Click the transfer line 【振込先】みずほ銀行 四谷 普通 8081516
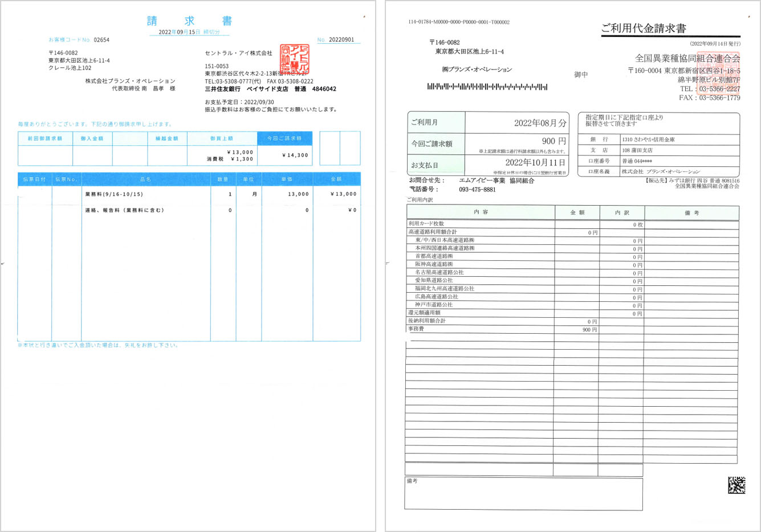 click(693, 181)
